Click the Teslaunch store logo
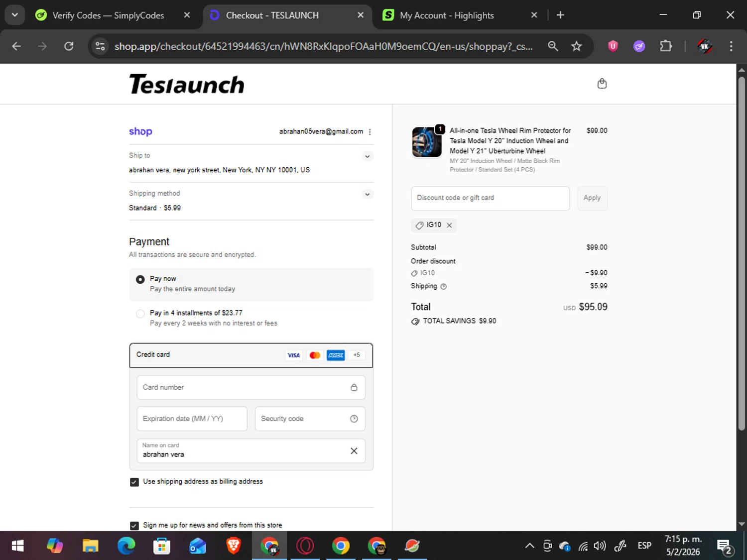This screenshot has height=560, width=747. 187,84
